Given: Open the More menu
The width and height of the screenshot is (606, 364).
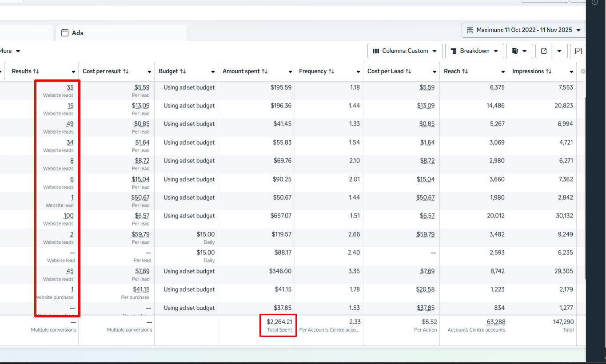Looking at the screenshot, I should tap(10, 51).
